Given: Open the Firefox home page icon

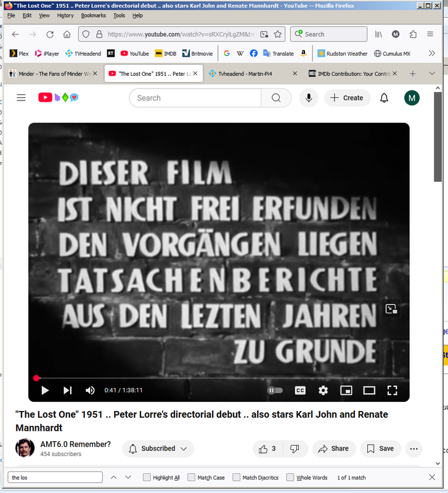Looking at the screenshot, I should pyautogui.click(x=67, y=35).
